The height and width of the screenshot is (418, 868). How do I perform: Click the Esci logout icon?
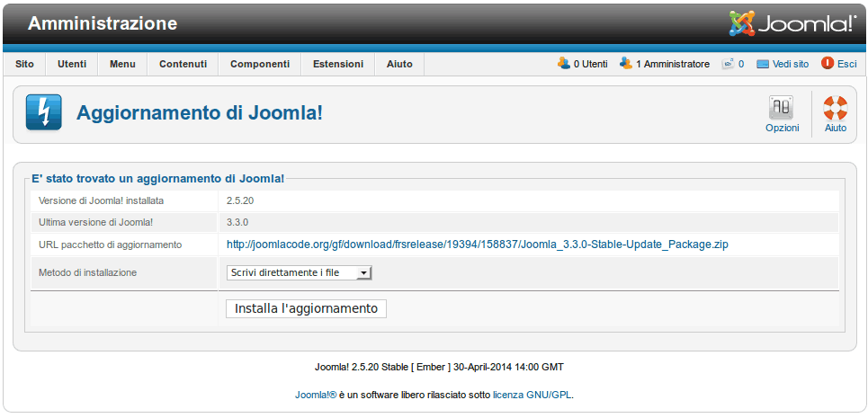point(827,64)
